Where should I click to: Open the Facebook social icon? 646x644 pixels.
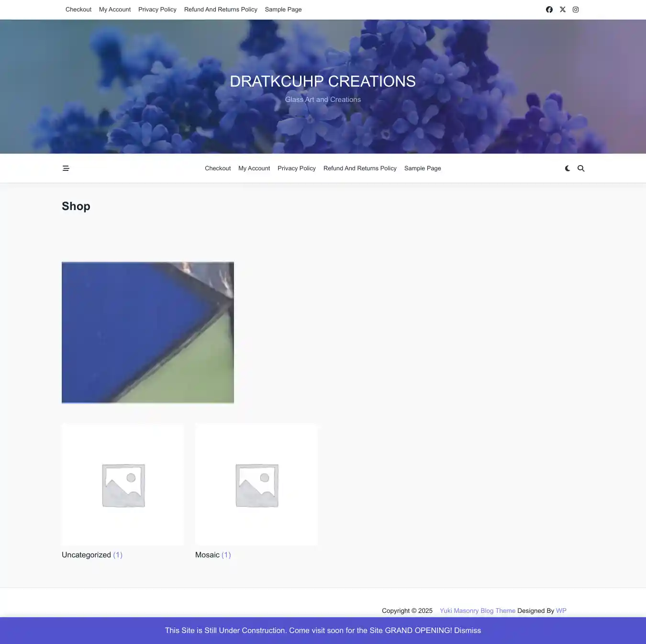[549, 10]
